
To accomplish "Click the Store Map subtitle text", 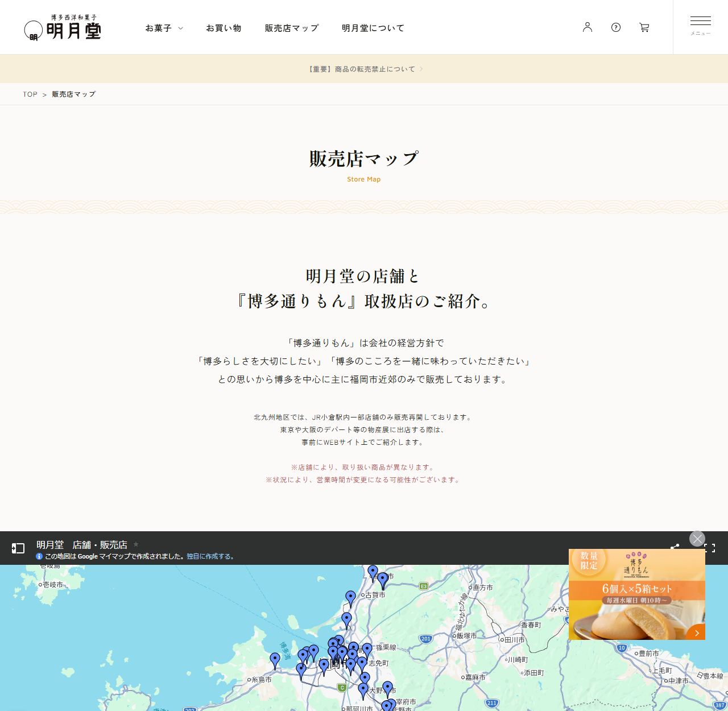I will pos(364,179).
